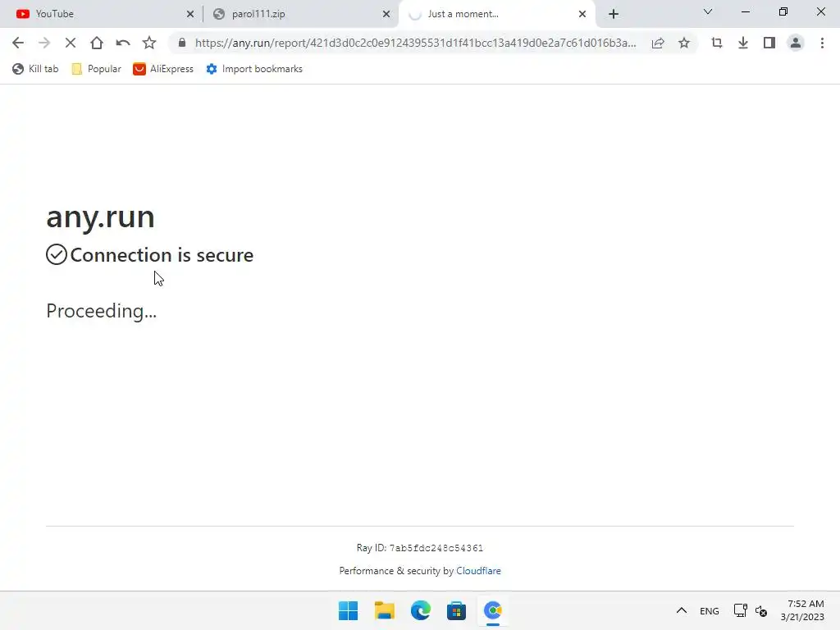Screen dimensions: 840x630
Task: Click Import bookmarks
Action: pyautogui.click(x=254, y=69)
